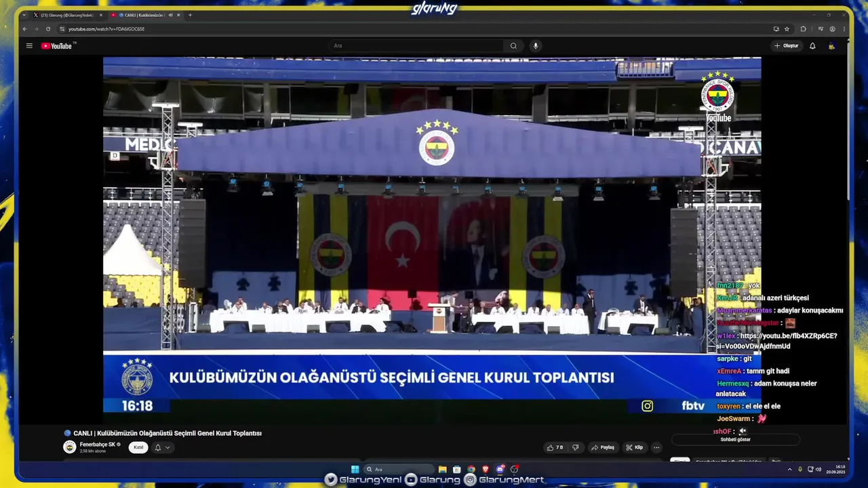Click the Paylaş share button
The image size is (868, 488).
602,447
